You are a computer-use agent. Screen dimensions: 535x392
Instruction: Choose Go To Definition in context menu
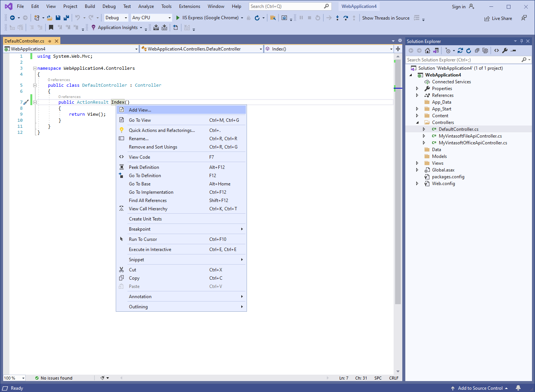point(145,176)
